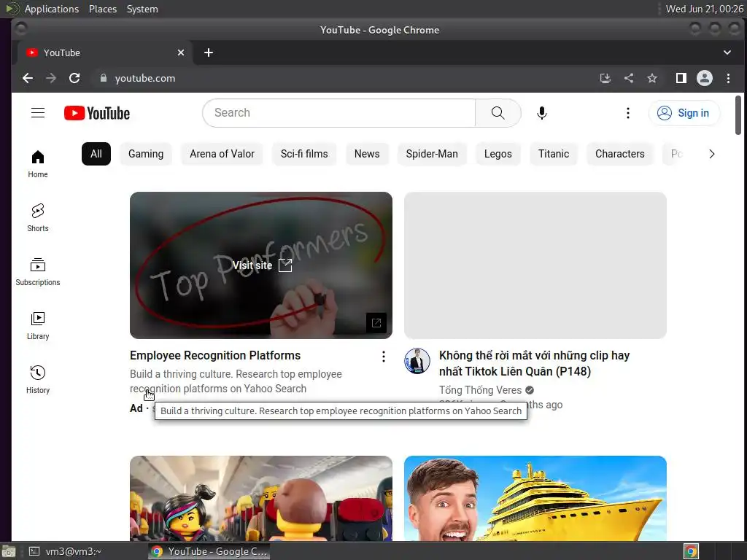Click YouTube - Google Chrome taskbar entry
The width and height of the screenshot is (747, 560).
click(x=209, y=551)
